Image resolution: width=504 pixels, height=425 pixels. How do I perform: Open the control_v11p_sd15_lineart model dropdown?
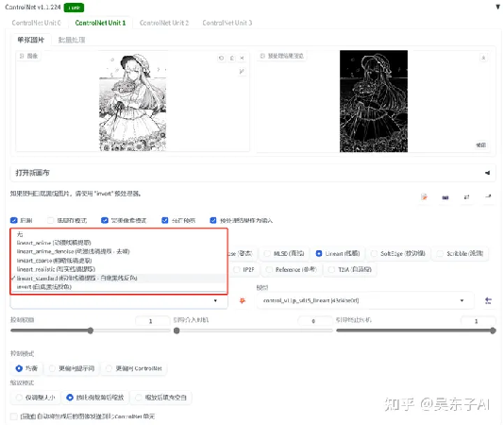(x=365, y=300)
